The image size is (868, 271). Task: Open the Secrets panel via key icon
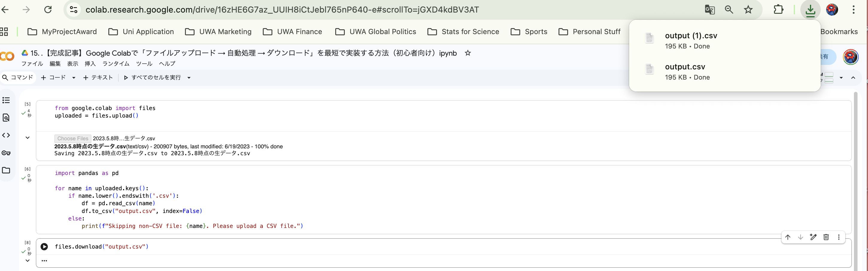[x=6, y=153]
